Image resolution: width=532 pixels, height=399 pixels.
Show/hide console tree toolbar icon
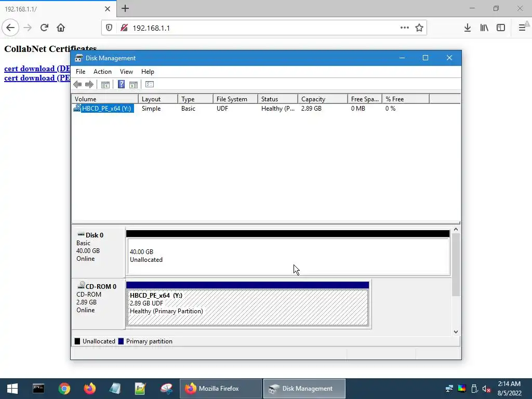point(105,85)
